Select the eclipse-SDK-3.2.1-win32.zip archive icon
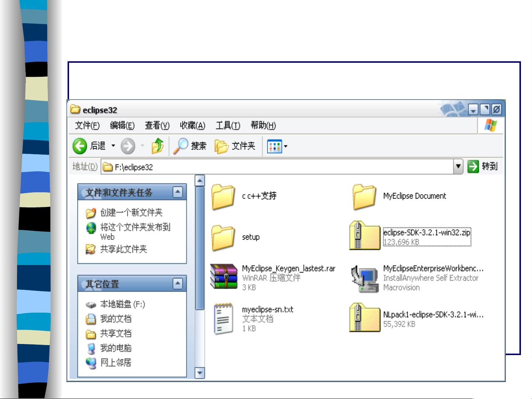 click(x=365, y=236)
